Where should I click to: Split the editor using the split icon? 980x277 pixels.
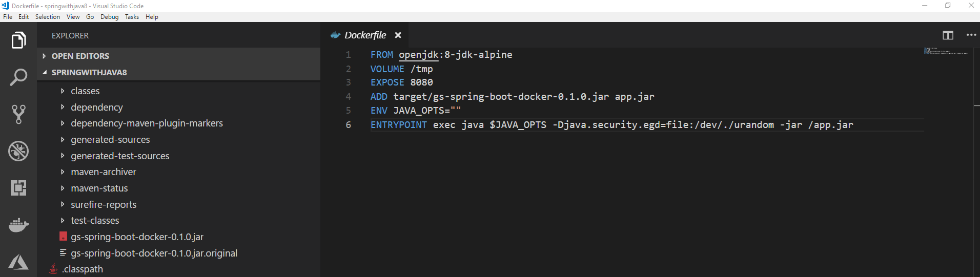coord(948,35)
